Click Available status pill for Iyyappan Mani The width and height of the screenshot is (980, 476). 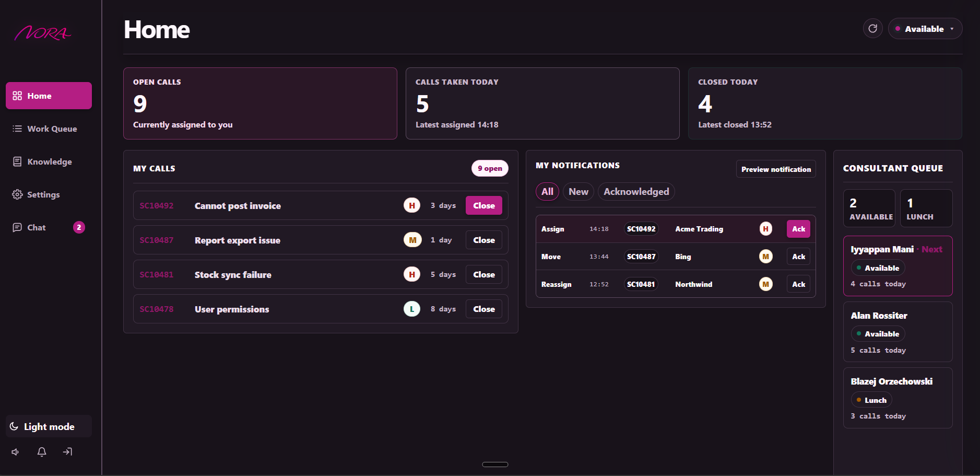click(x=878, y=268)
